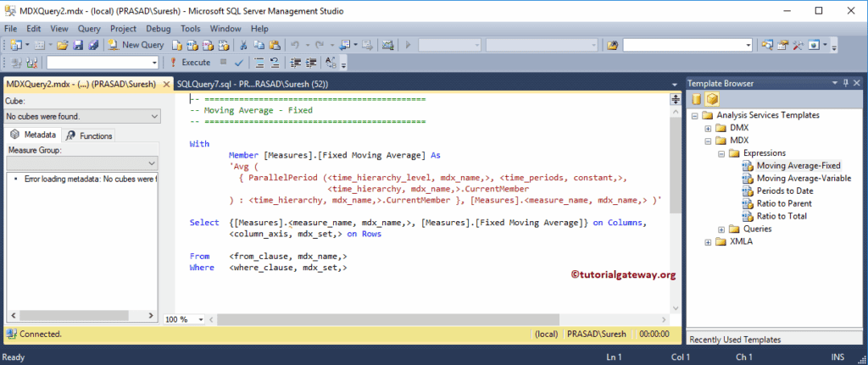The height and width of the screenshot is (365, 868).
Task: Expand the XMLA folder
Action: [x=708, y=241]
